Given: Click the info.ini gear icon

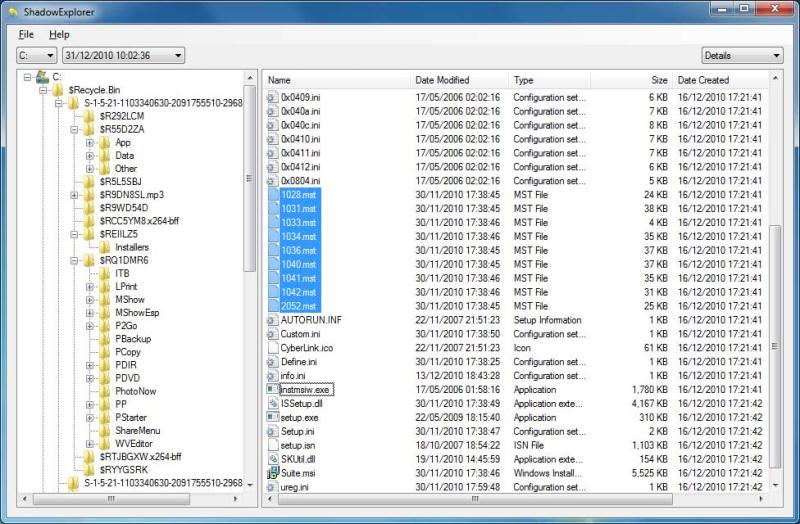Looking at the screenshot, I should pos(273,376).
